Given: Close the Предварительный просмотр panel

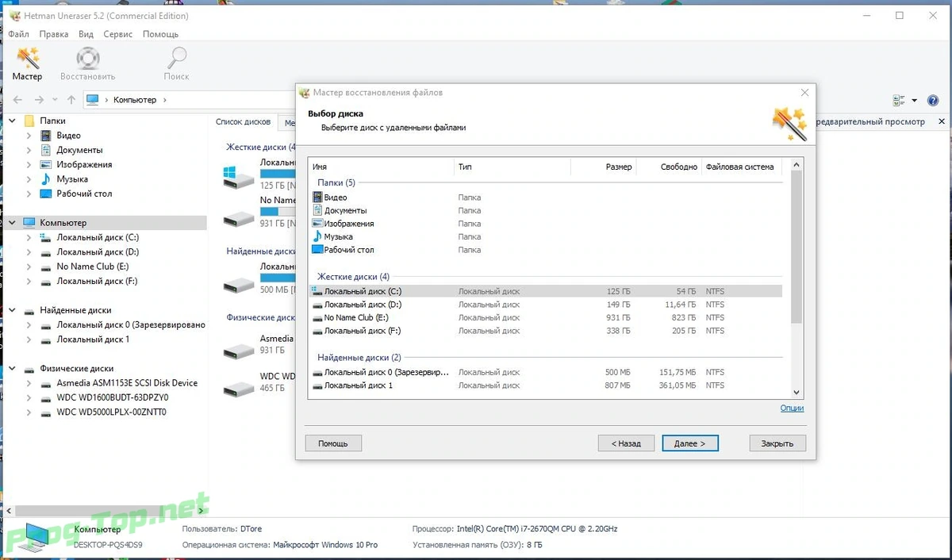Looking at the screenshot, I should (x=942, y=121).
